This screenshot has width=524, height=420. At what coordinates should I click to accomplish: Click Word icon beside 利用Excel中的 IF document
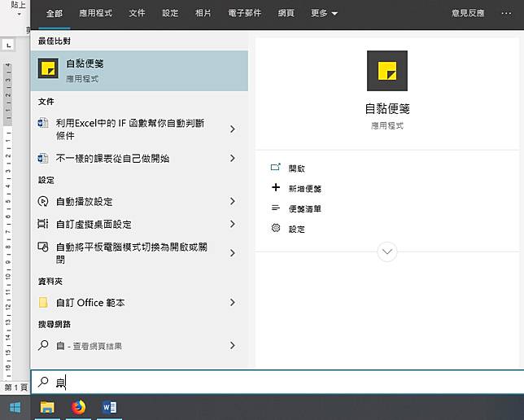tap(43, 123)
